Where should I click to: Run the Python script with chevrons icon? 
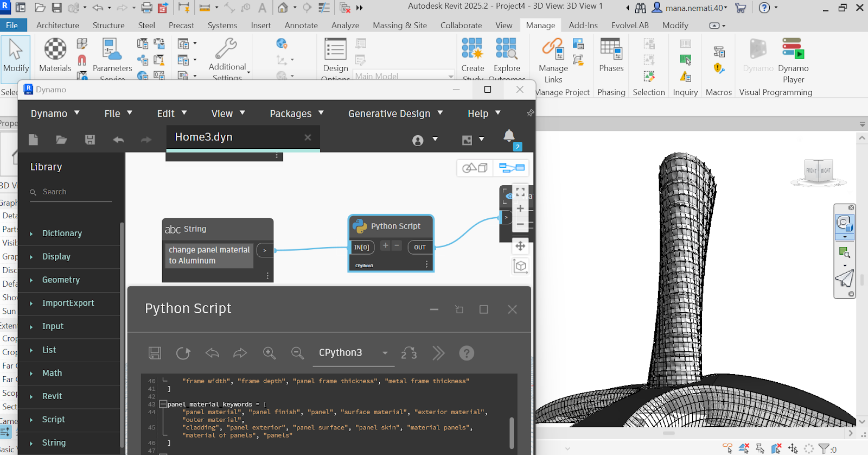click(438, 353)
